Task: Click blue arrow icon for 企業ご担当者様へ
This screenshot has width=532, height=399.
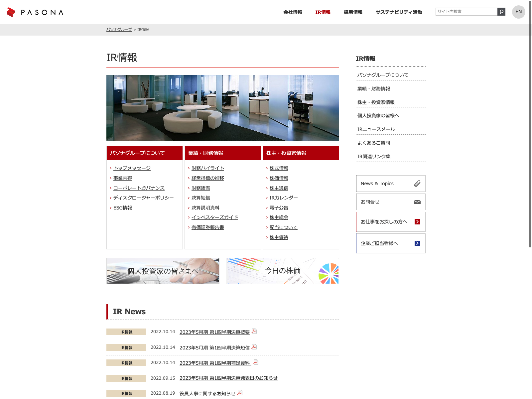Action: (x=417, y=243)
